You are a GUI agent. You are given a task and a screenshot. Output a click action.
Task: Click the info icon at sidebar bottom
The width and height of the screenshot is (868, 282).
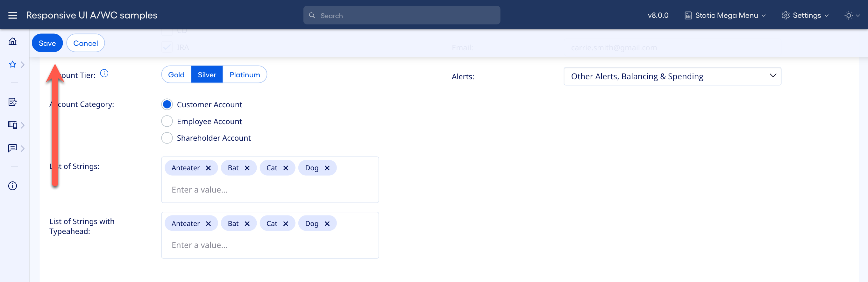tap(12, 186)
